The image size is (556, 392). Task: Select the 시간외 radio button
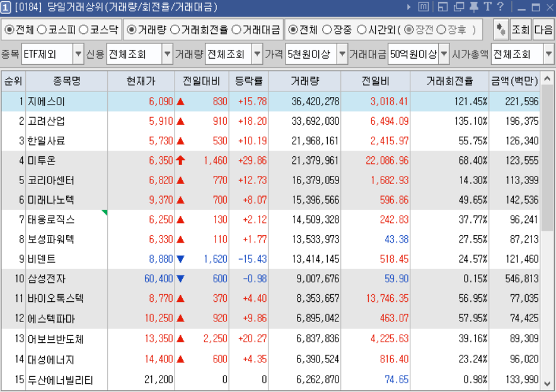coord(361,30)
